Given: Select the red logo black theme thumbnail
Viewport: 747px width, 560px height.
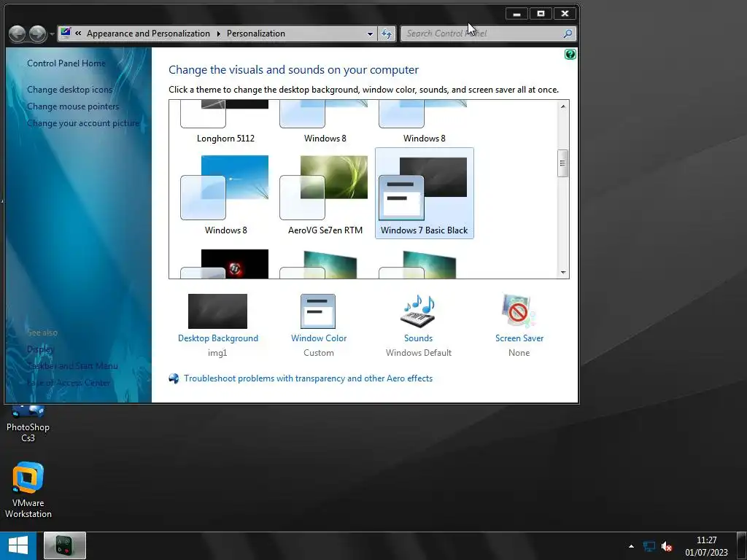Looking at the screenshot, I should coord(225,264).
